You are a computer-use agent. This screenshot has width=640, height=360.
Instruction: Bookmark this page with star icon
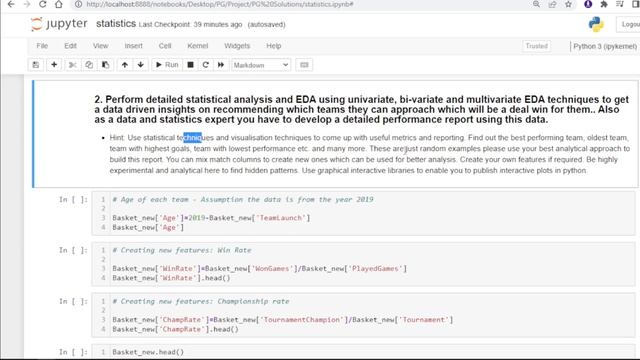point(568,4)
